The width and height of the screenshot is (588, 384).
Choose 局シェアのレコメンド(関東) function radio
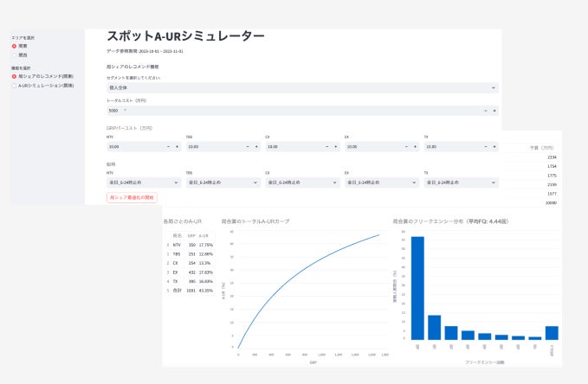click(14, 76)
